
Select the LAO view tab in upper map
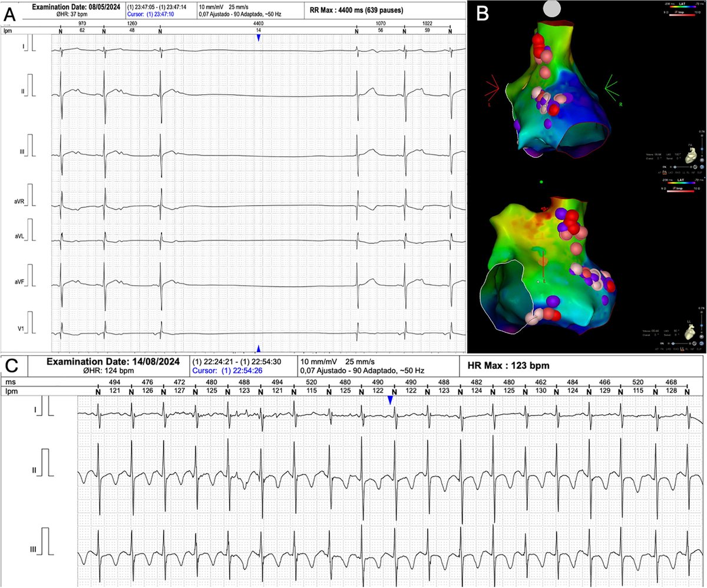(x=670, y=173)
